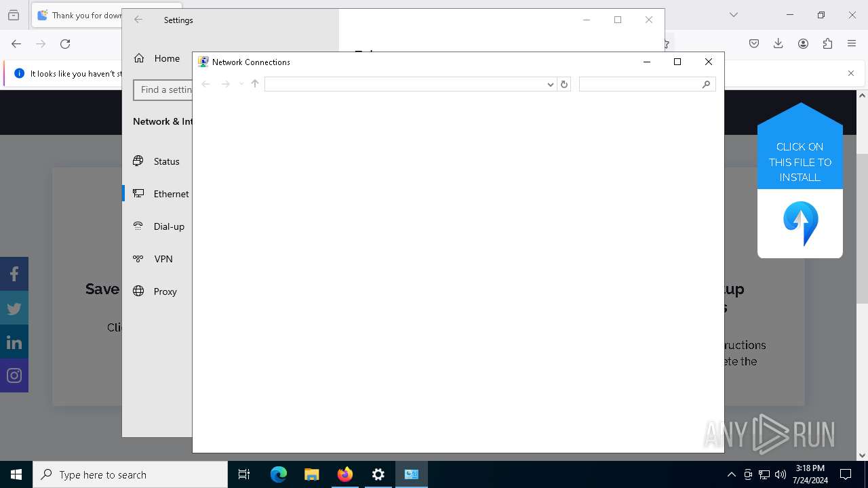Click the taskbar search box

(x=130, y=474)
